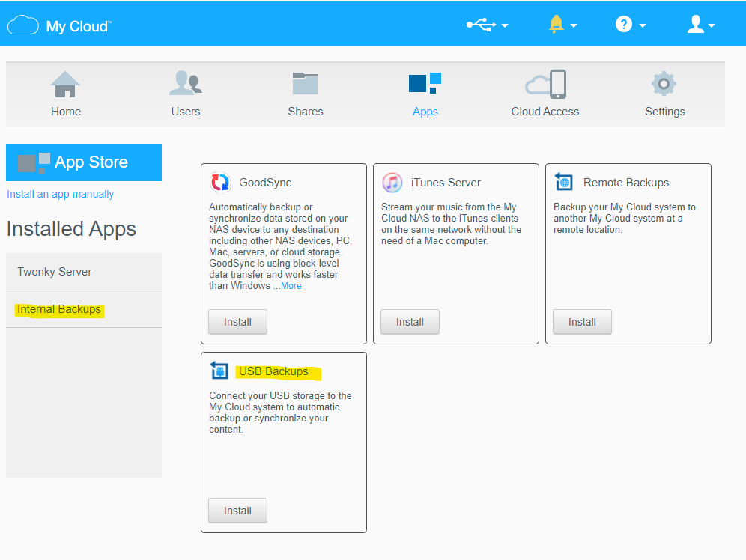Select Internal Backups in installed apps
746x560 pixels.
(x=84, y=309)
